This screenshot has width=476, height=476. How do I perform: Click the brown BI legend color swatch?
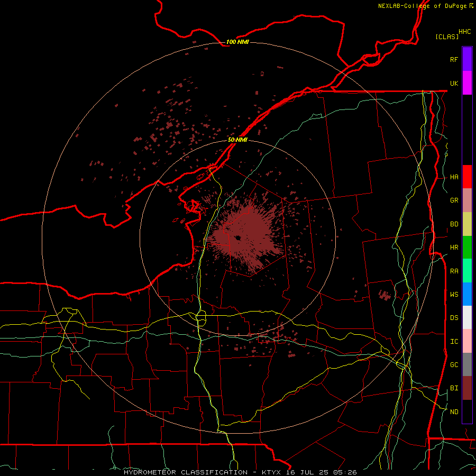coord(467,388)
